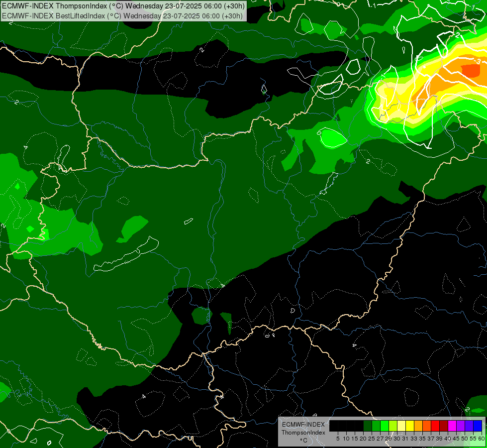Click the bright red 37–39 legend swatch
This screenshot has height=448, width=487.
435,426
